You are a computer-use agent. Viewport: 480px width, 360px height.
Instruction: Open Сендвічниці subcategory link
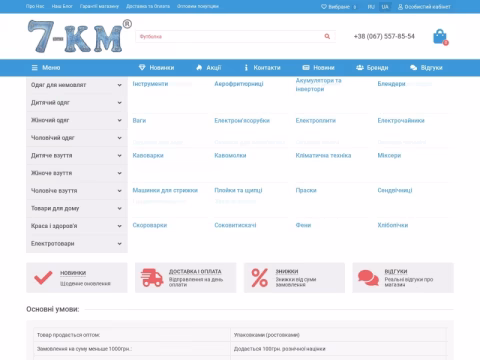395,190
